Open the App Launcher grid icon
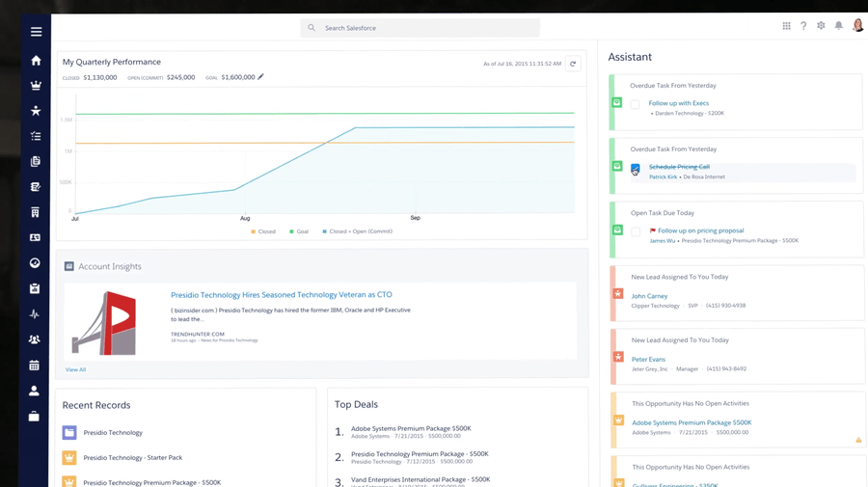Image resolution: width=868 pixels, height=487 pixels. (x=786, y=25)
